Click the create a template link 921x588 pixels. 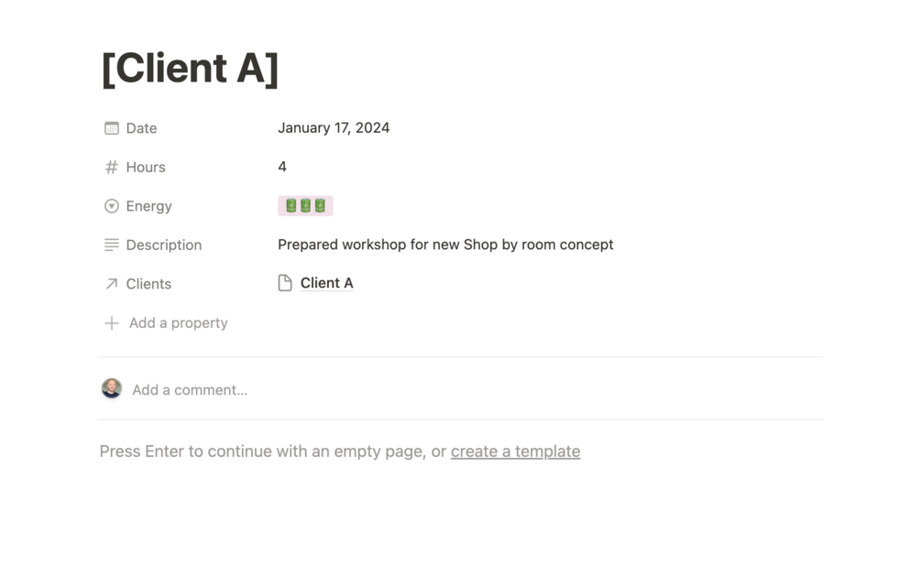pos(515,452)
